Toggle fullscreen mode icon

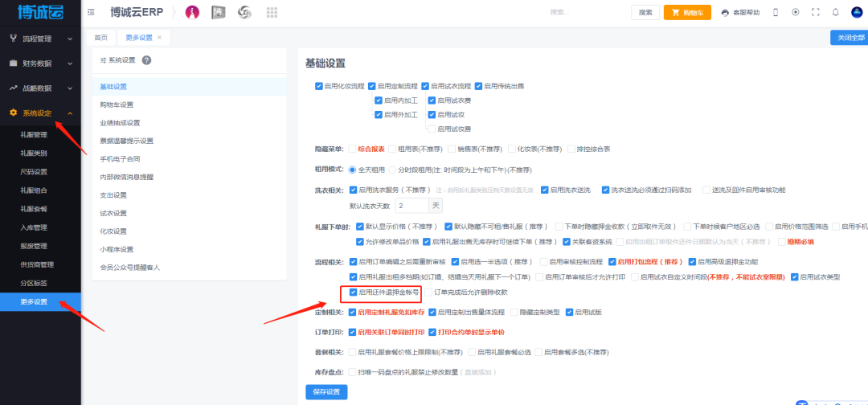click(815, 12)
